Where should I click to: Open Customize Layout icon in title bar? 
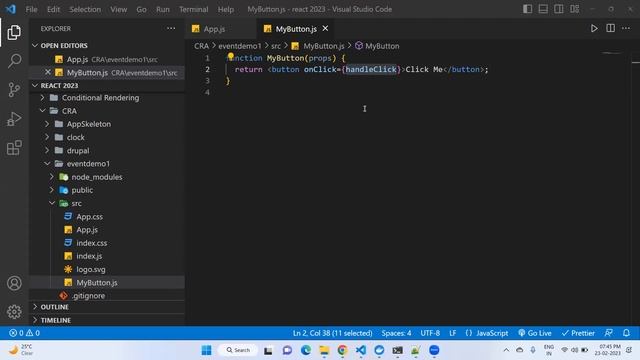[575, 9]
